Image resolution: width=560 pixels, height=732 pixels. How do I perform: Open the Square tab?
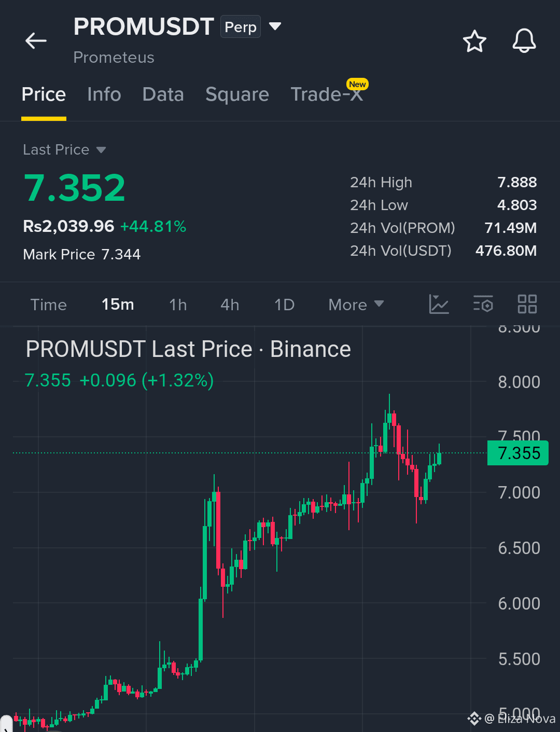tap(237, 94)
